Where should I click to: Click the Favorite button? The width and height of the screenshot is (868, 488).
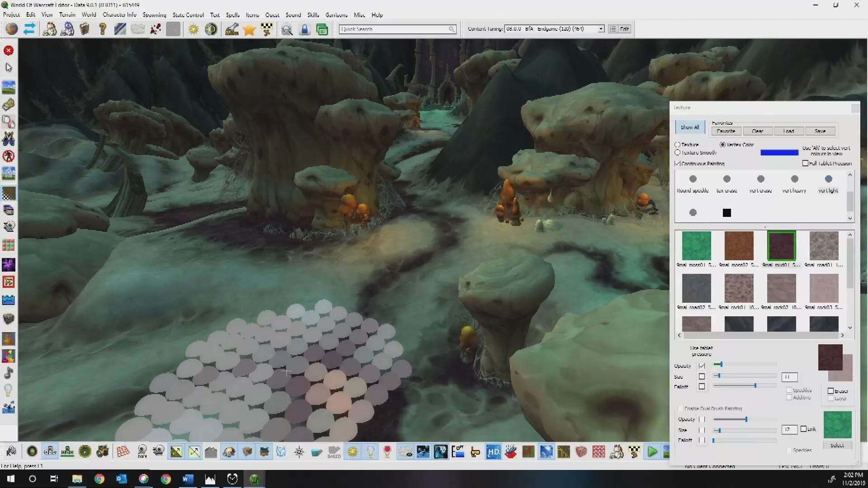coord(726,131)
